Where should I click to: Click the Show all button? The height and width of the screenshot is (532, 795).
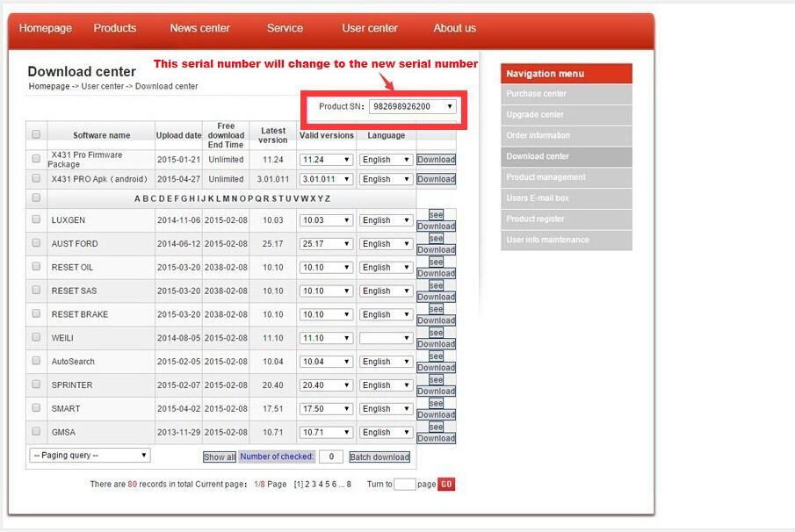(220, 457)
